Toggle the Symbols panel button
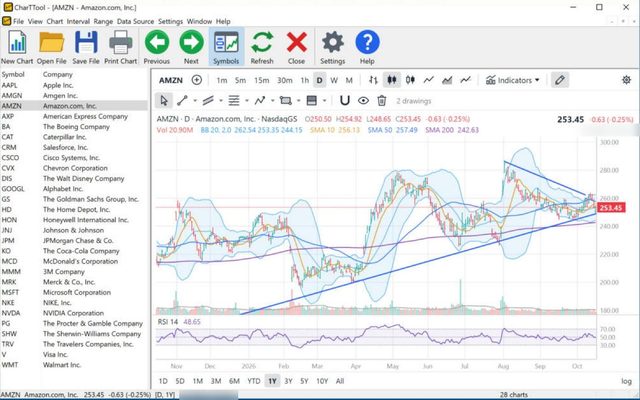 click(226, 47)
